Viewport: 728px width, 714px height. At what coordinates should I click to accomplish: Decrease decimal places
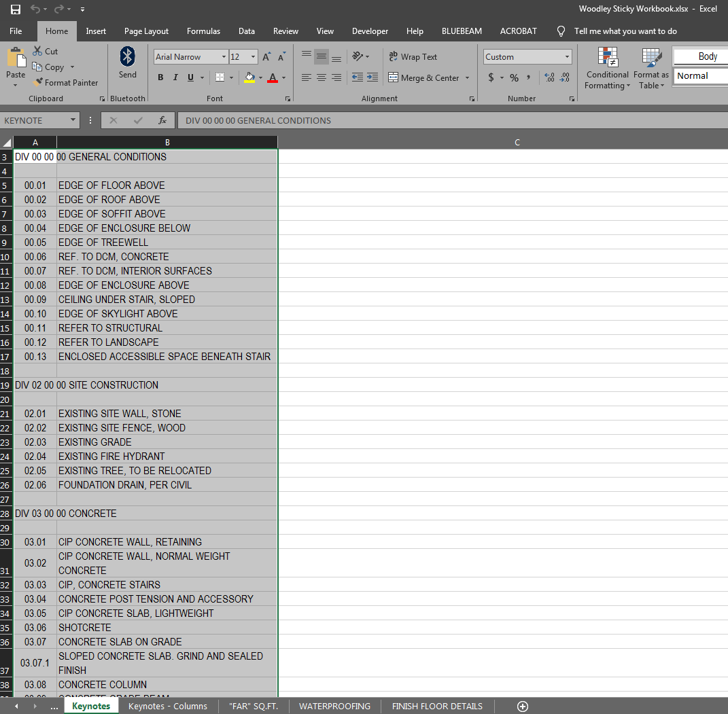tap(565, 77)
